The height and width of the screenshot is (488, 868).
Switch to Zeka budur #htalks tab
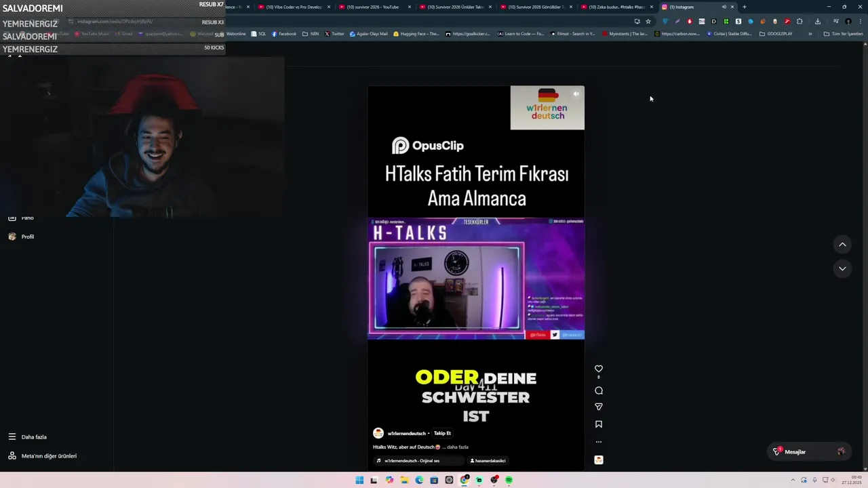pos(616,7)
